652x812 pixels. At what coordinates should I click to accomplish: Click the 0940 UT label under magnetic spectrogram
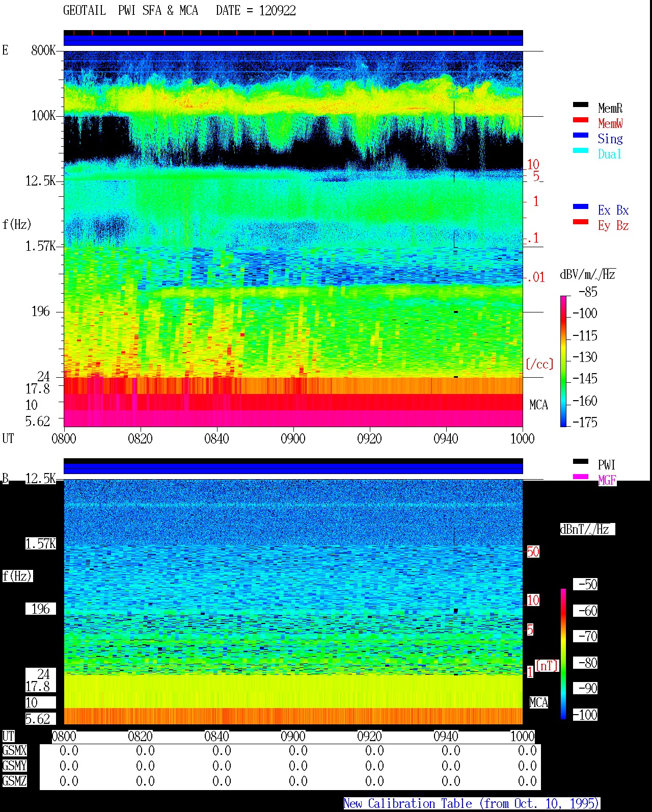[446, 736]
